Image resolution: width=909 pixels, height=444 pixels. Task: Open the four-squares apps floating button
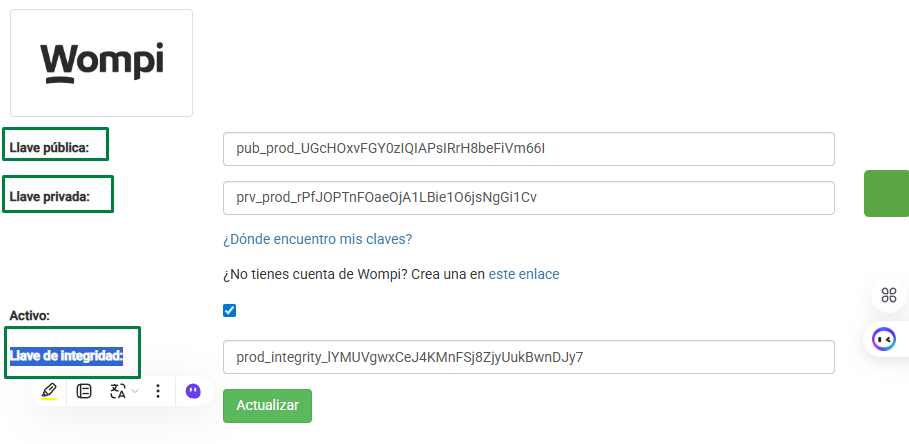[x=889, y=295]
